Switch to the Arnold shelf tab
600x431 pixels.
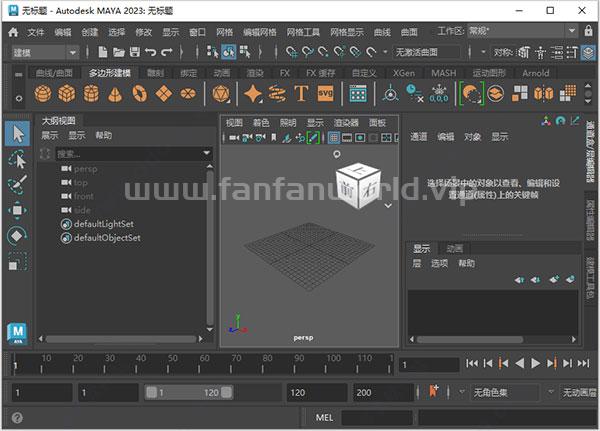(535, 73)
